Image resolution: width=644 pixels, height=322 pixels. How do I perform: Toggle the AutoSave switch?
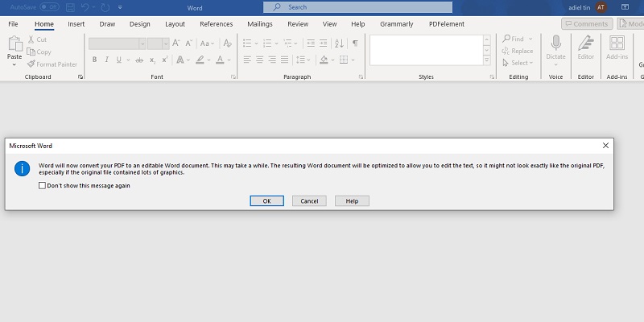pos(49,7)
